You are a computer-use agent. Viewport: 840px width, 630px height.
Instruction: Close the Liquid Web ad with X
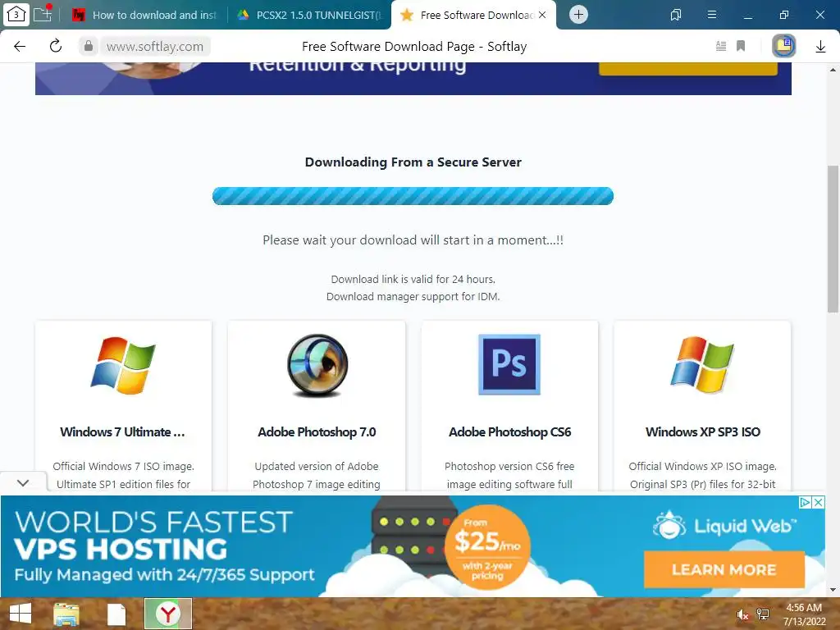pos(818,503)
